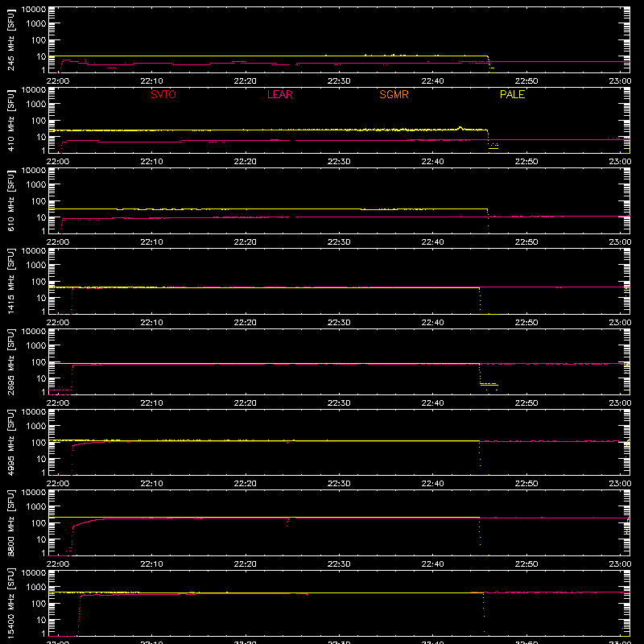Screen dimensions: 644x644
Task: Click 22:50 tick label below 610 MHz panel
Action: tap(526, 242)
